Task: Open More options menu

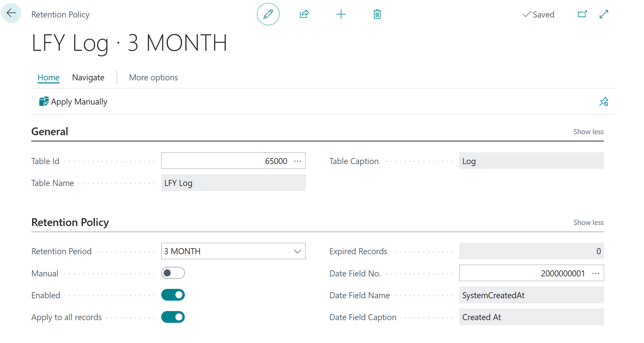Action: (154, 78)
